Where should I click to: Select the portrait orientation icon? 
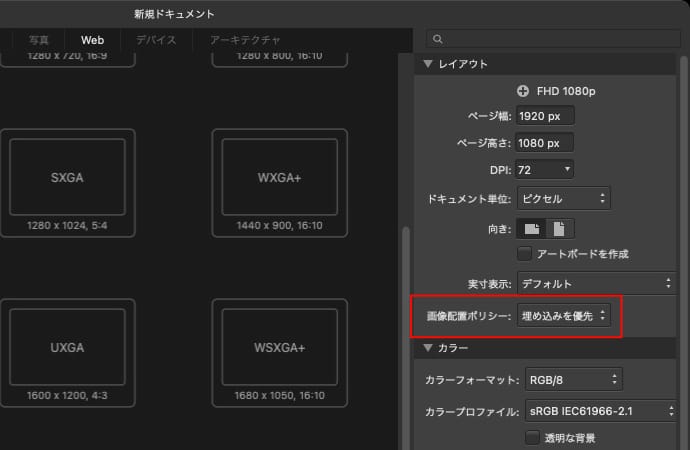(560, 229)
